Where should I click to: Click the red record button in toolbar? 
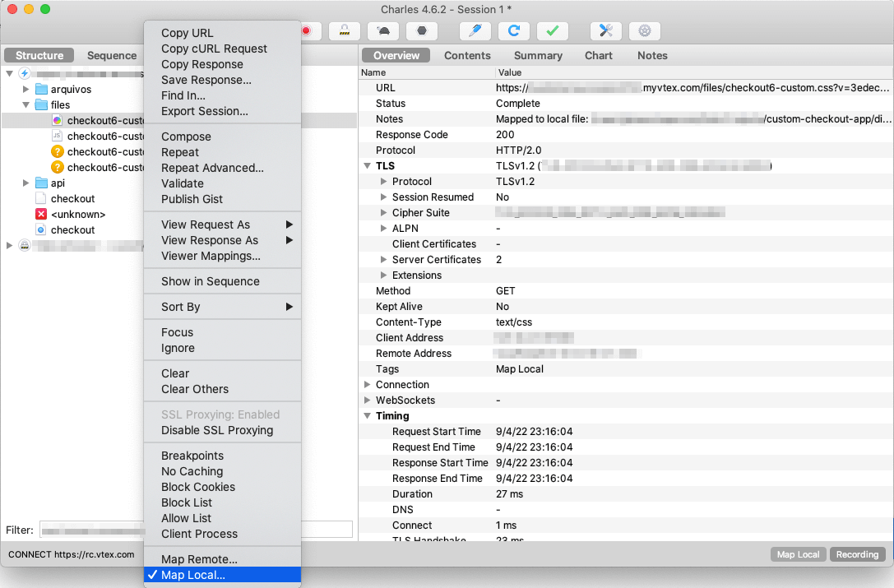(308, 30)
